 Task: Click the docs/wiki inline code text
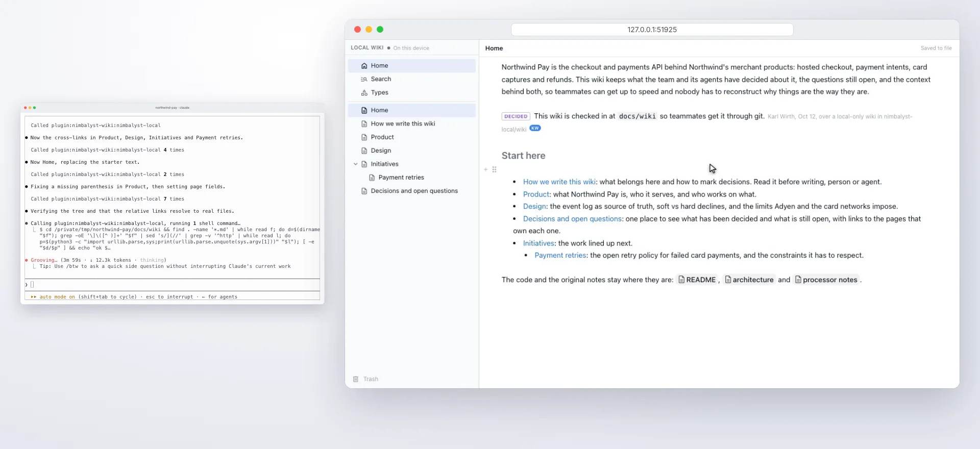coord(638,116)
